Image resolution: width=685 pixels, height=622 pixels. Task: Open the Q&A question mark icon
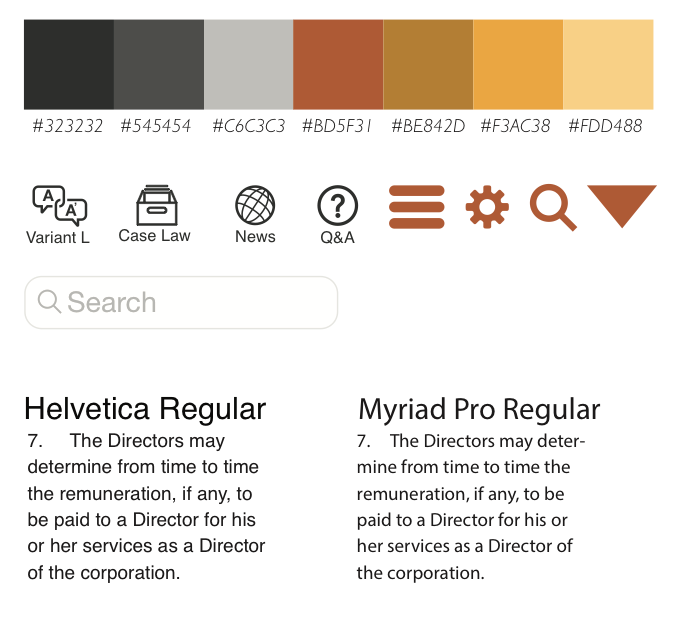[337, 206]
